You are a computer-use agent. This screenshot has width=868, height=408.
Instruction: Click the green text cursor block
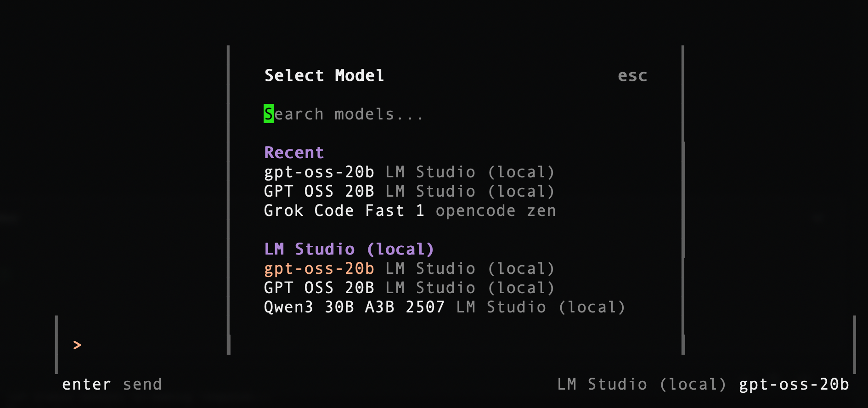click(x=268, y=114)
